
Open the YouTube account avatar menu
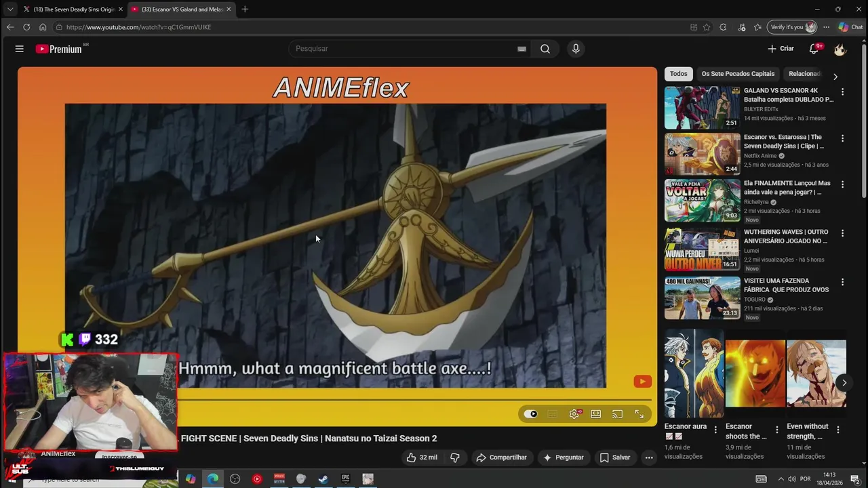(840, 49)
